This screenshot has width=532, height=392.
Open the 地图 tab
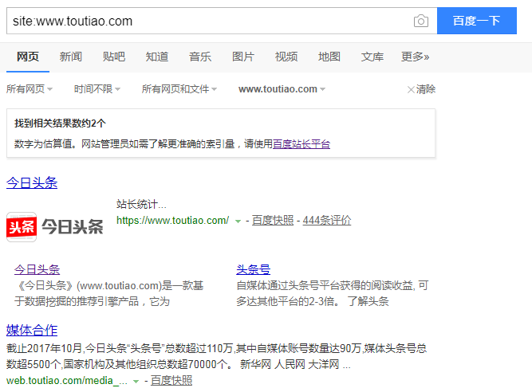329,57
